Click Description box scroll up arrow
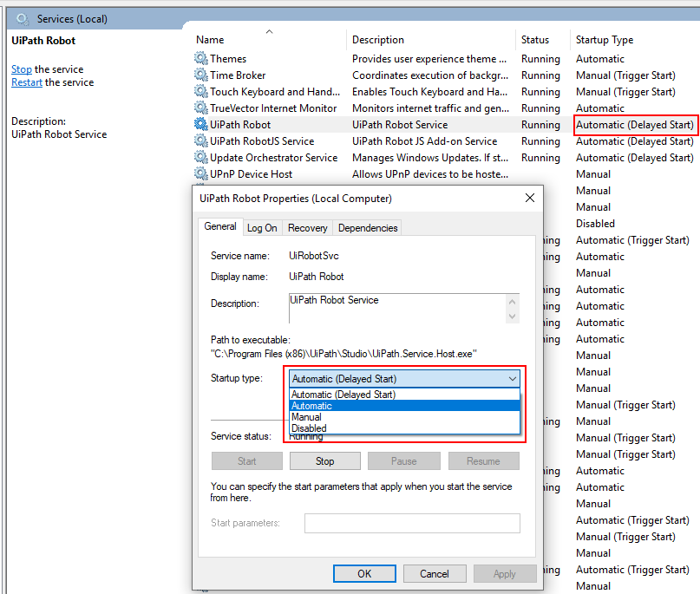Screen dimensions: 700x594 pyautogui.click(x=512, y=302)
